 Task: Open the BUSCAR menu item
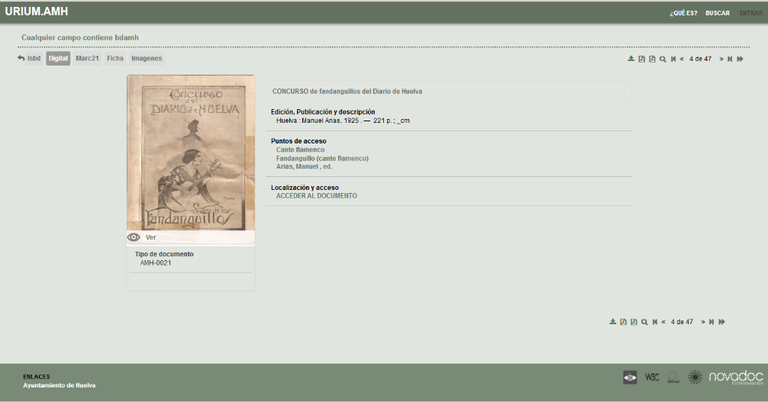click(718, 13)
